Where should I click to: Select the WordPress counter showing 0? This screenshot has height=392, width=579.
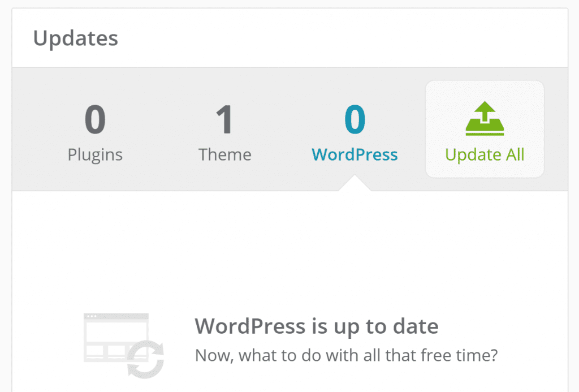(x=355, y=119)
